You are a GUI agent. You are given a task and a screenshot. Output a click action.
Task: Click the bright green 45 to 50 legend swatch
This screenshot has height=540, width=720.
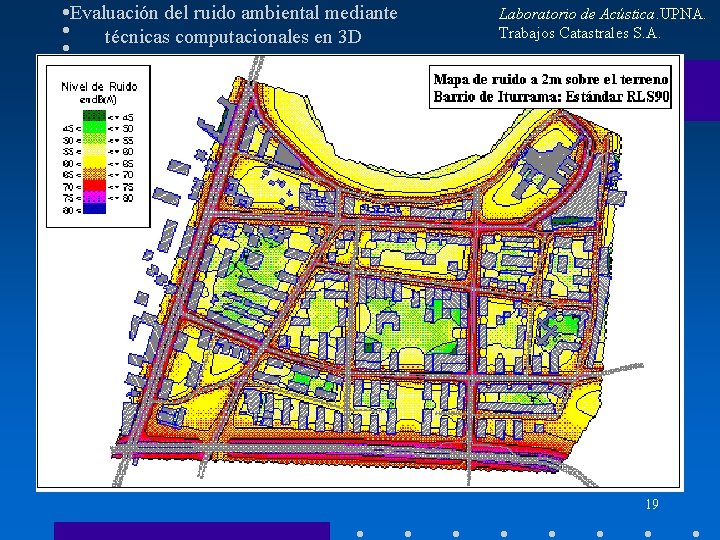click(x=95, y=128)
